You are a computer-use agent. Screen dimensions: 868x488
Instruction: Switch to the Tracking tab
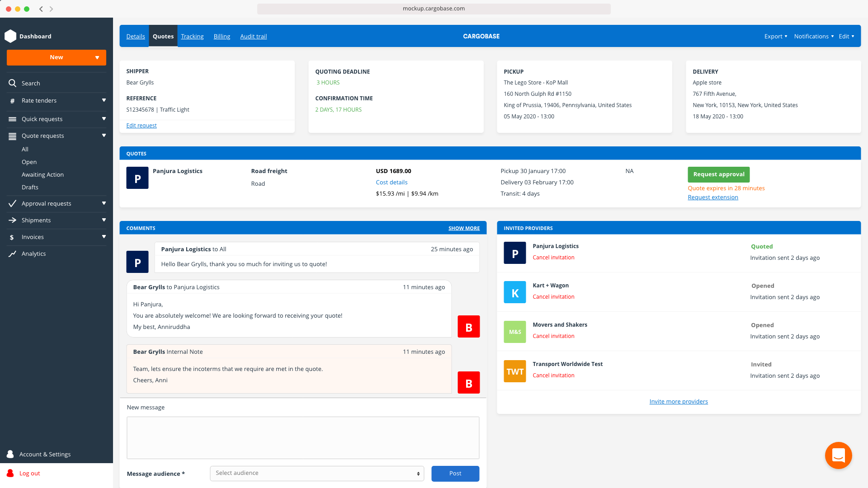point(192,36)
